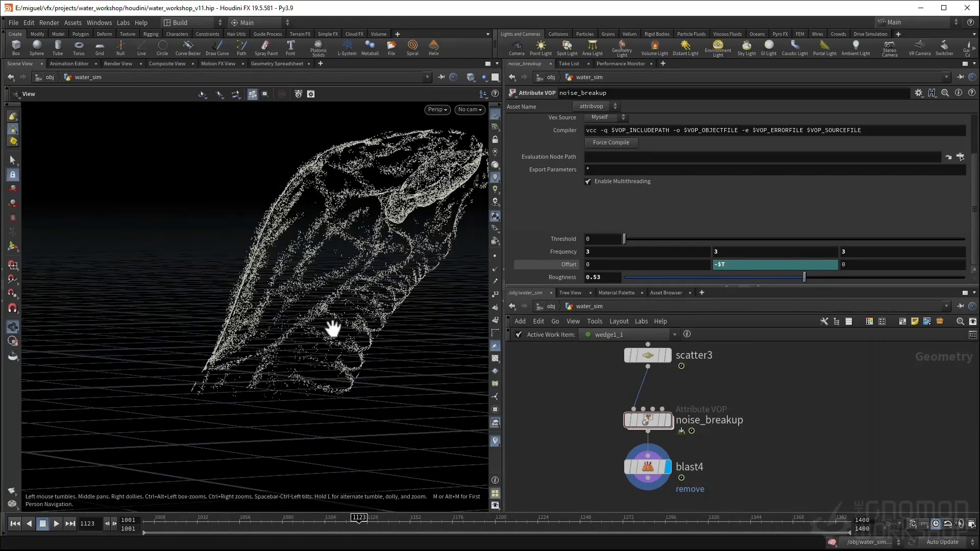Viewport: 980px width, 551px height.
Task: Open the Layout menu in network editor
Action: point(619,321)
